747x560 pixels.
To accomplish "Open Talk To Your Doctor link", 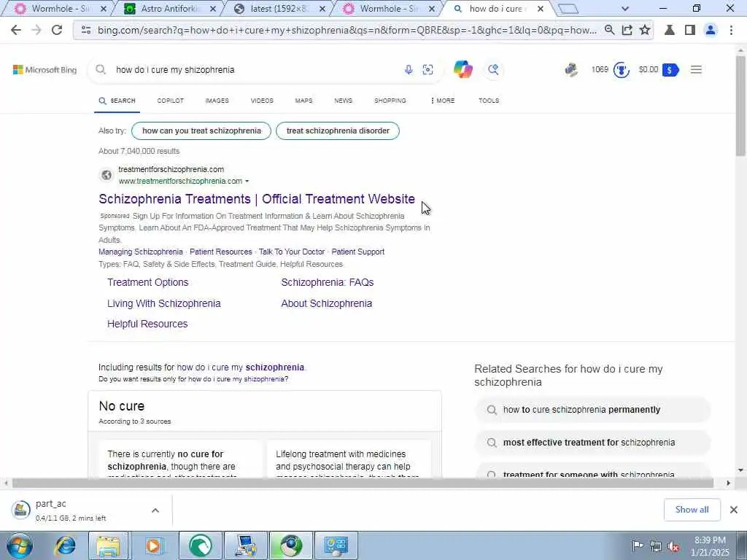I will (292, 252).
